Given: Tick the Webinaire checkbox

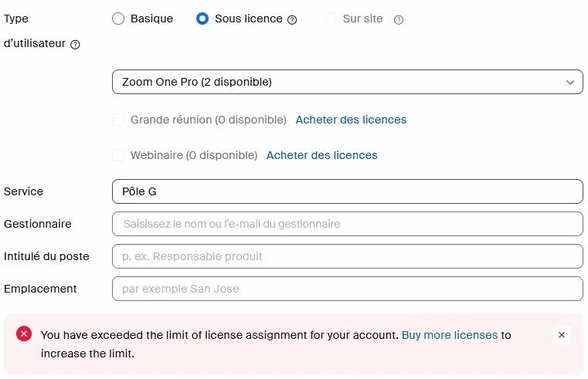Looking at the screenshot, I should (118, 155).
